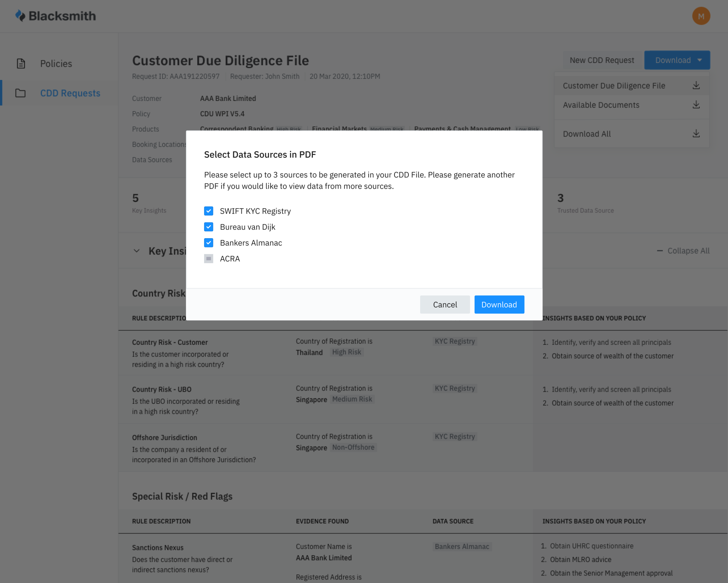Disable the Bureau van Dijk checkbox
Screen dimensions: 728x583
[209, 227]
